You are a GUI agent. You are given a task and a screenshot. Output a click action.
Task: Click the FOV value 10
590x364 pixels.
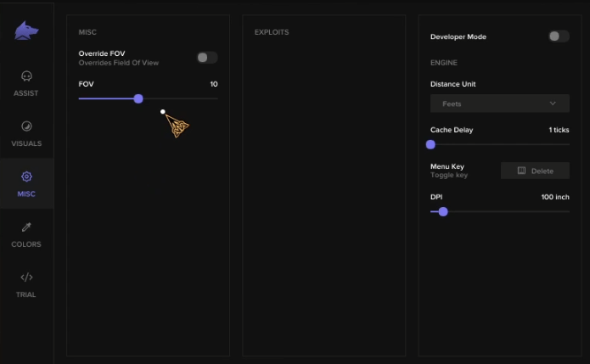coord(214,84)
